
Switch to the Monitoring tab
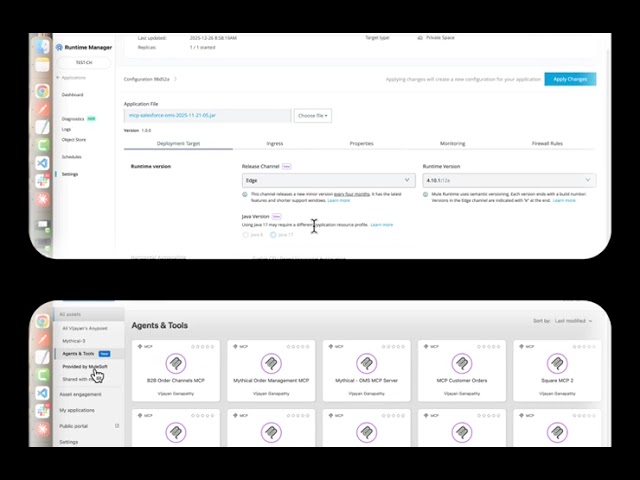tap(452, 143)
